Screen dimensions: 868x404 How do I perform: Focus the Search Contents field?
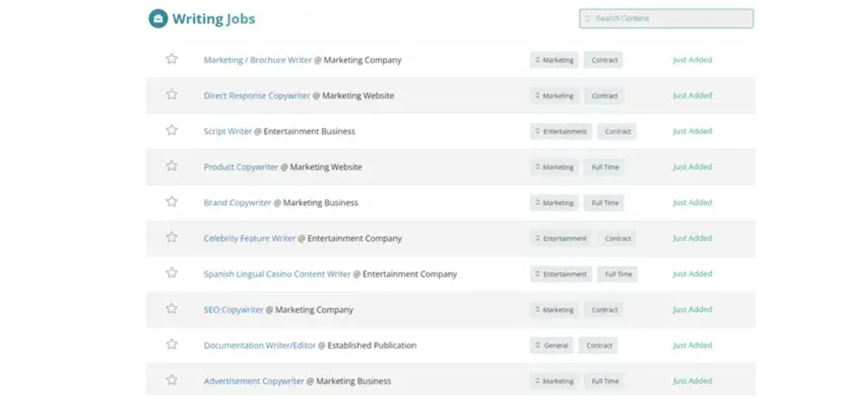666,18
